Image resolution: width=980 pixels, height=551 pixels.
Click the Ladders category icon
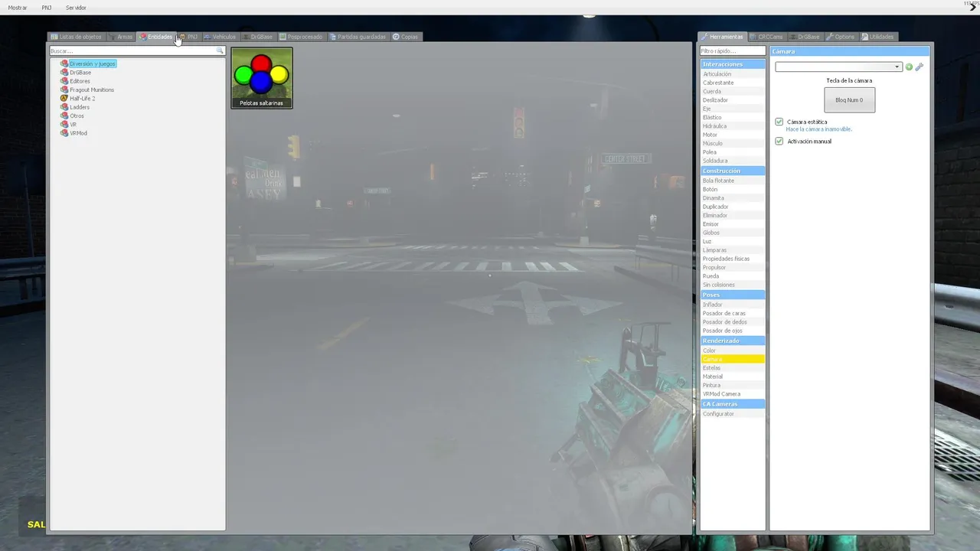[64, 107]
